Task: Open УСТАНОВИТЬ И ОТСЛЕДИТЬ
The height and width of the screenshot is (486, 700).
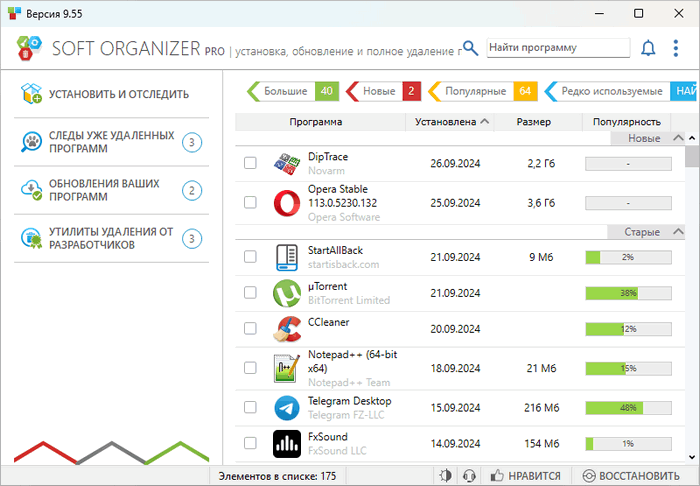Action: tap(112, 94)
